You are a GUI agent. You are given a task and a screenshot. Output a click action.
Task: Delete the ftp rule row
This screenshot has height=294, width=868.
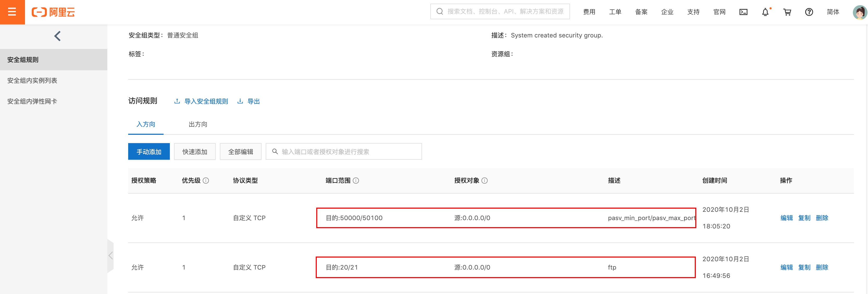coord(822,267)
